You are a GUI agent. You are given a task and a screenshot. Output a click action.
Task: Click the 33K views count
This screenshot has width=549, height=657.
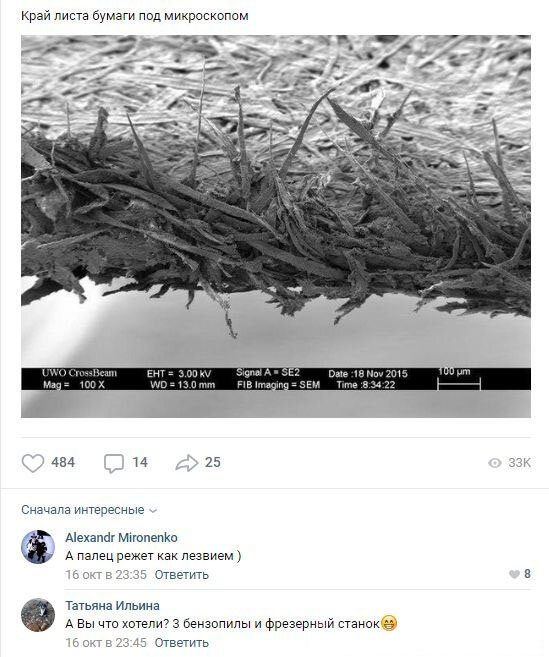click(519, 463)
